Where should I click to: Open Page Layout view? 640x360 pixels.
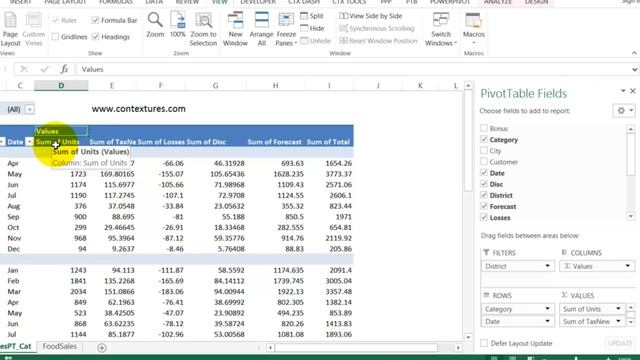pos(10,29)
